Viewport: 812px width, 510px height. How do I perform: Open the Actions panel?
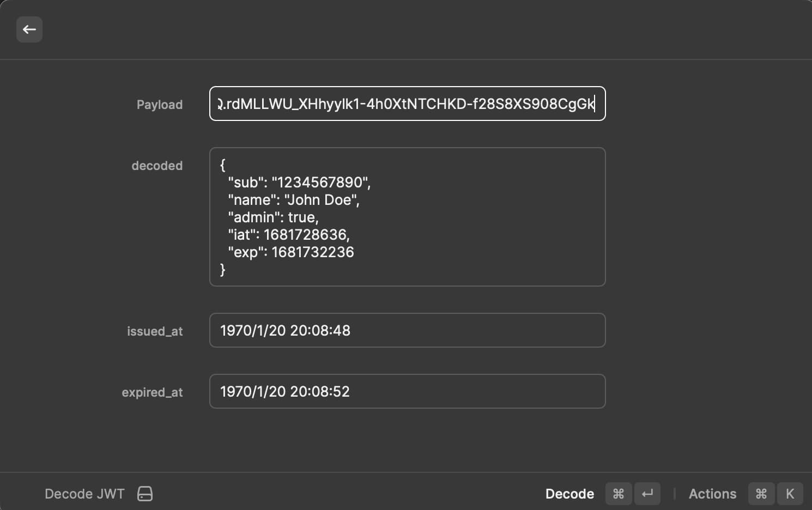coord(712,494)
